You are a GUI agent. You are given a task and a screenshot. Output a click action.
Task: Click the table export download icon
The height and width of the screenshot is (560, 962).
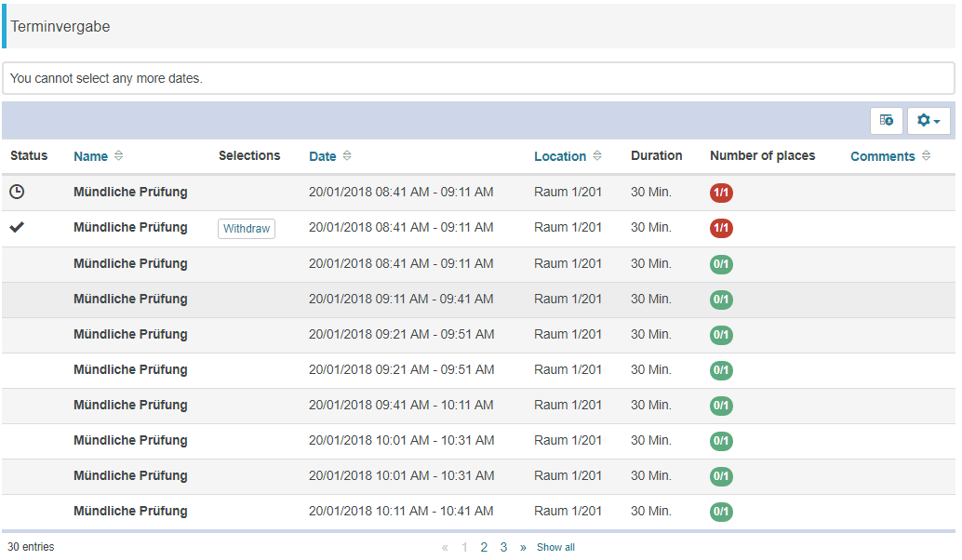click(886, 121)
